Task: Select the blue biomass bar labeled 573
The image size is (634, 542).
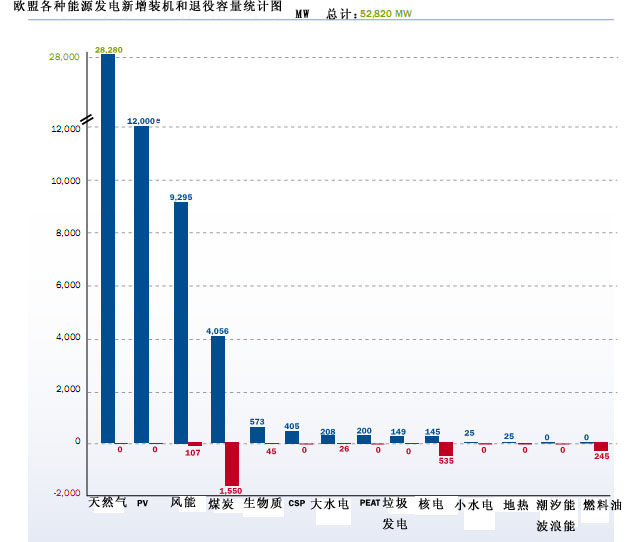Action: pyautogui.click(x=257, y=436)
